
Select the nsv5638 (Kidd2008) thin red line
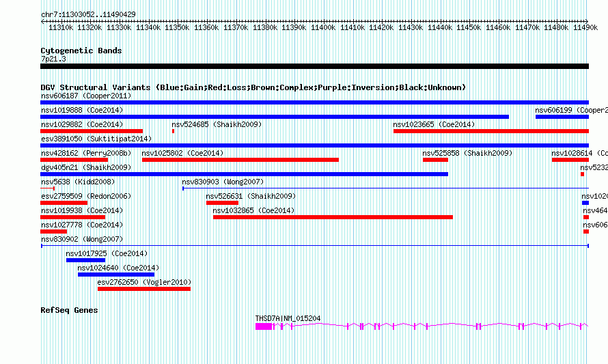point(47,188)
